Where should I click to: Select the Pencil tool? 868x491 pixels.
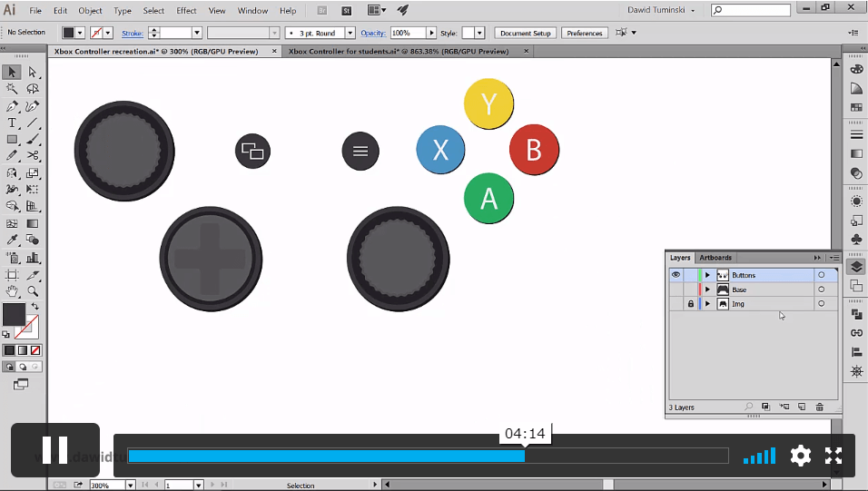point(12,155)
